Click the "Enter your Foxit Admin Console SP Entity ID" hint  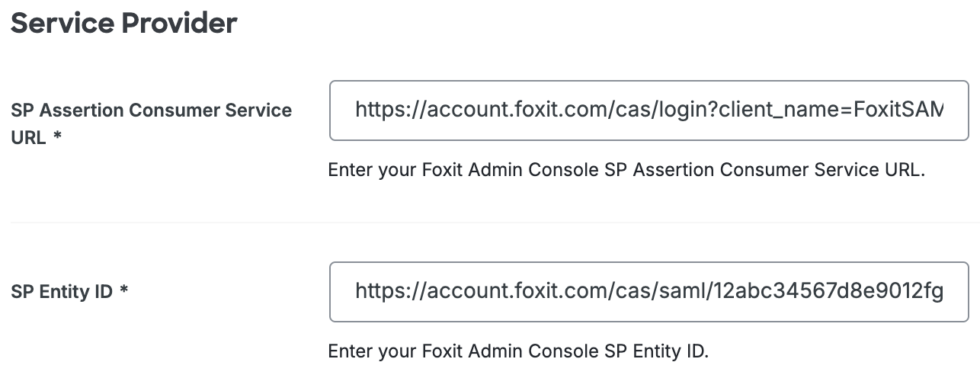pyautogui.click(x=518, y=351)
